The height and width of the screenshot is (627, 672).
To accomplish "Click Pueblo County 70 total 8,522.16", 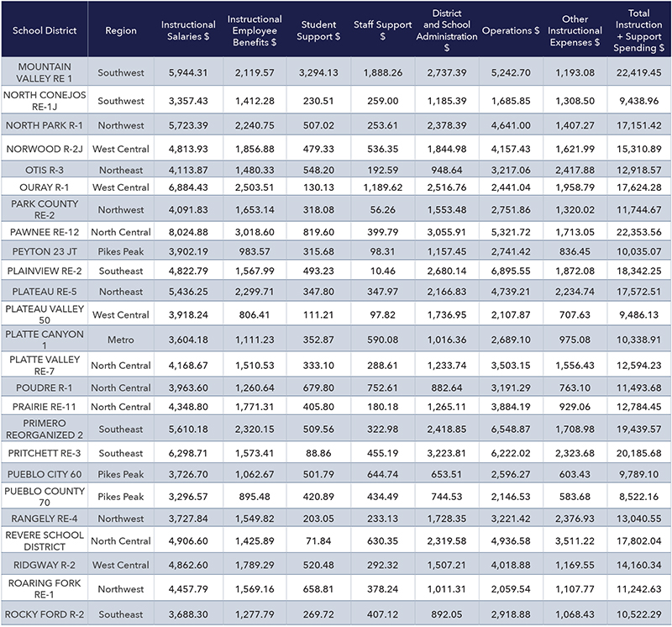I will (x=638, y=497).
